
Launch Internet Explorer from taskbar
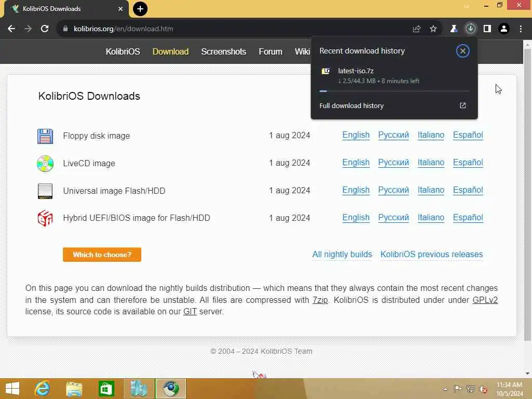click(x=42, y=389)
